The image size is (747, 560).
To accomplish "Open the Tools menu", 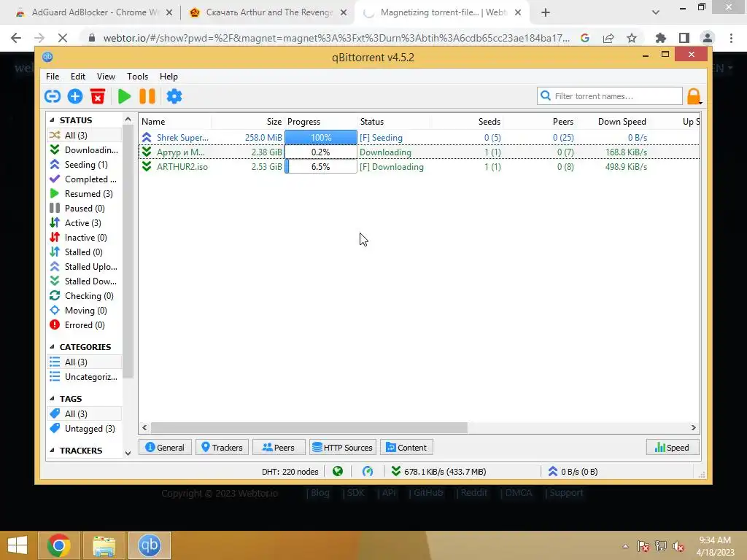I will [137, 76].
